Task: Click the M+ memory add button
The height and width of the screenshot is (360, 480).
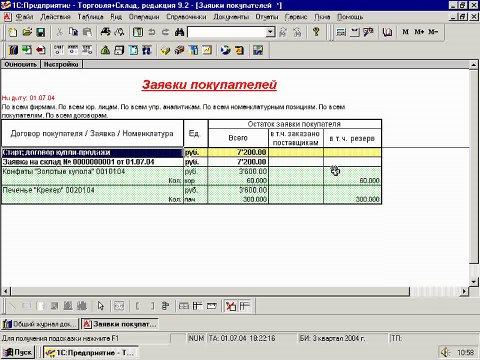Action: (x=419, y=32)
